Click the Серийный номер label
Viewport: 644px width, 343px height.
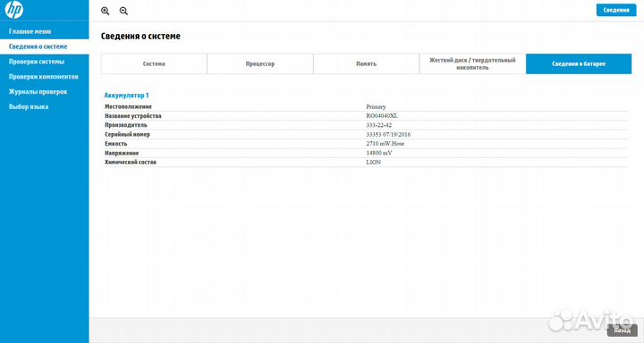127,135
